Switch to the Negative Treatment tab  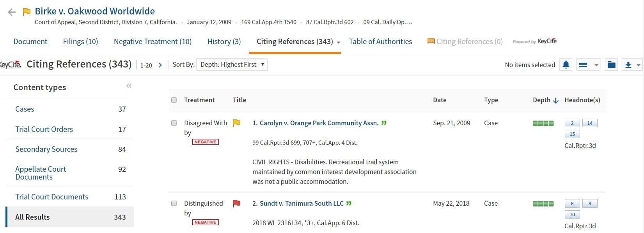153,41
